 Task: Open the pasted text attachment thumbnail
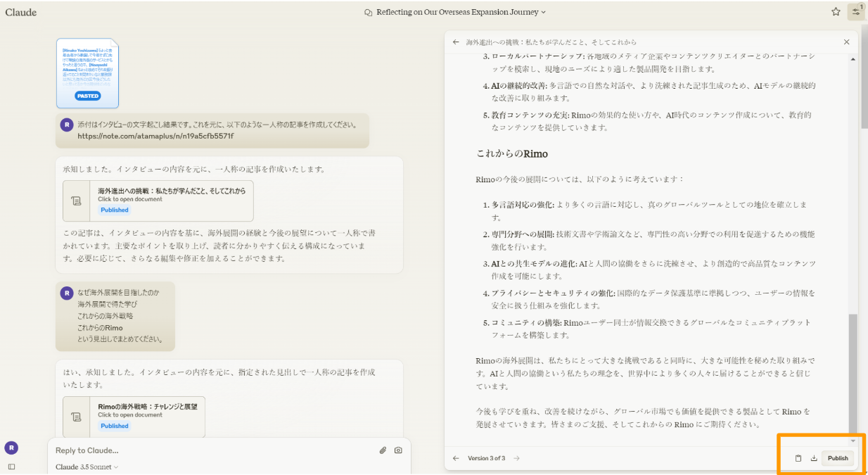coord(88,73)
